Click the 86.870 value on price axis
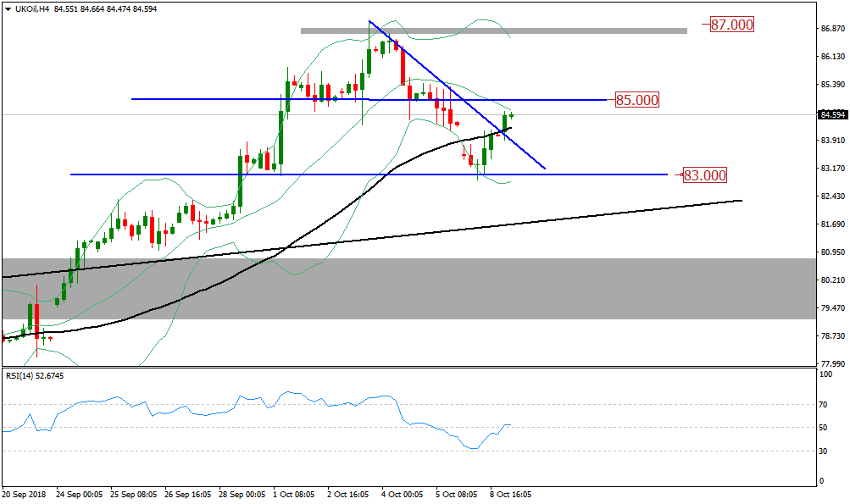Viewport: 850px width, 504px height. tap(828, 29)
